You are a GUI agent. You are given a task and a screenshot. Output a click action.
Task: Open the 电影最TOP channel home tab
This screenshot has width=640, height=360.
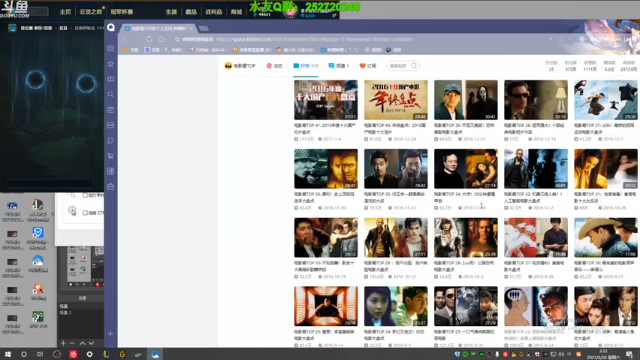tap(240, 66)
